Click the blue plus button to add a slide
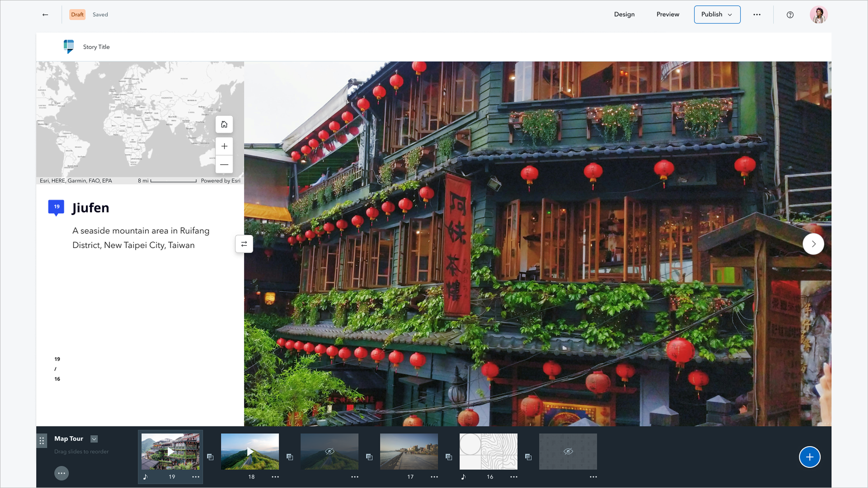868x488 pixels. click(810, 457)
